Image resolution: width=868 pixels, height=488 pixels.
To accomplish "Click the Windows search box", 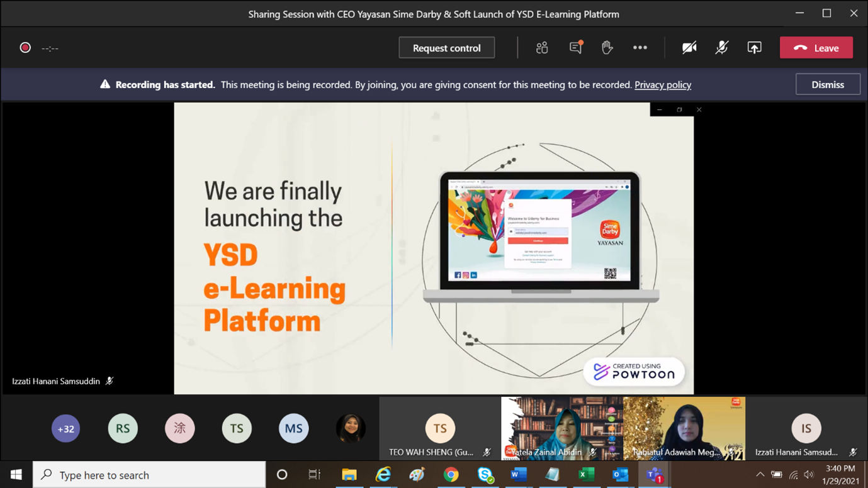I will (x=149, y=475).
